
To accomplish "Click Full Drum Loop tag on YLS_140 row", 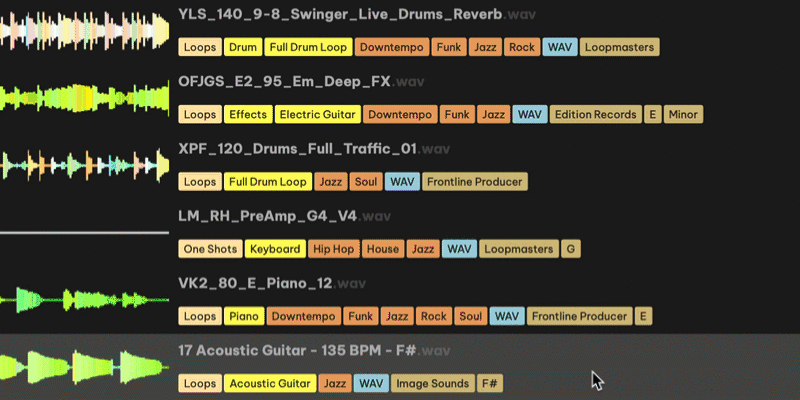I will coord(308,47).
